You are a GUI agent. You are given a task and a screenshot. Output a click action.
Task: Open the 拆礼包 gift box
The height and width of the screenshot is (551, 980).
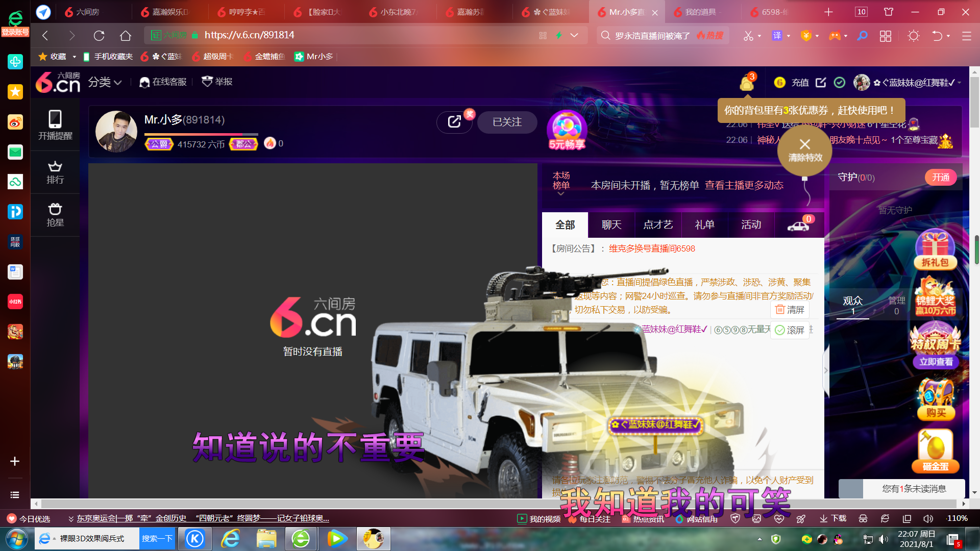pyautogui.click(x=935, y=249)
